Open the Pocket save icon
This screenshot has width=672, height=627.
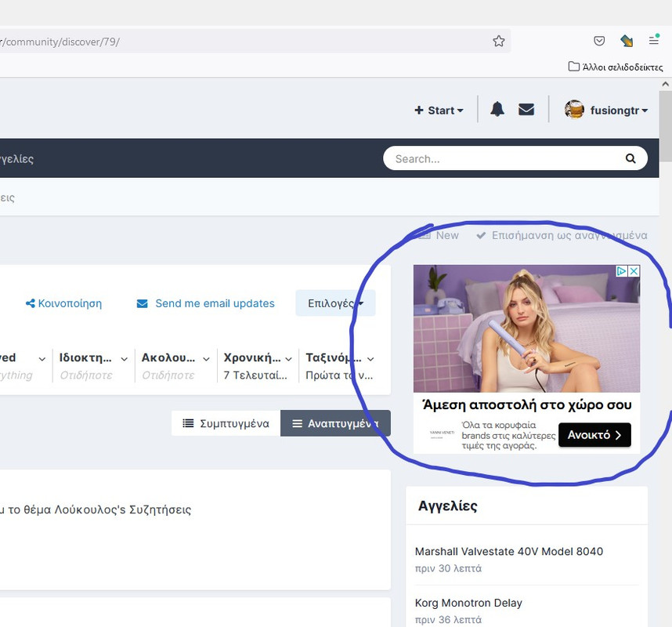click(x=599, y=41)
